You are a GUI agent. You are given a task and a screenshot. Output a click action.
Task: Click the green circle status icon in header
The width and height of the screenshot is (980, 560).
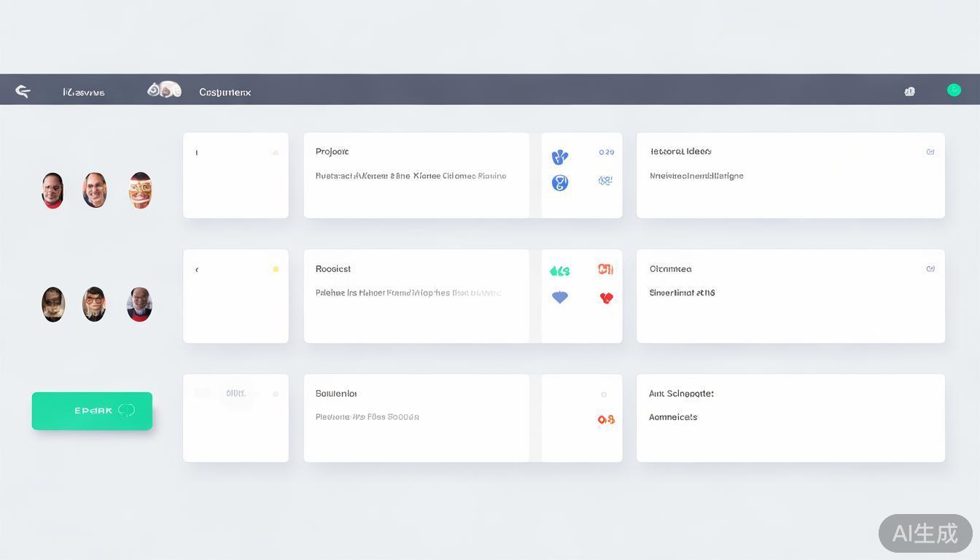click(954, 90)
